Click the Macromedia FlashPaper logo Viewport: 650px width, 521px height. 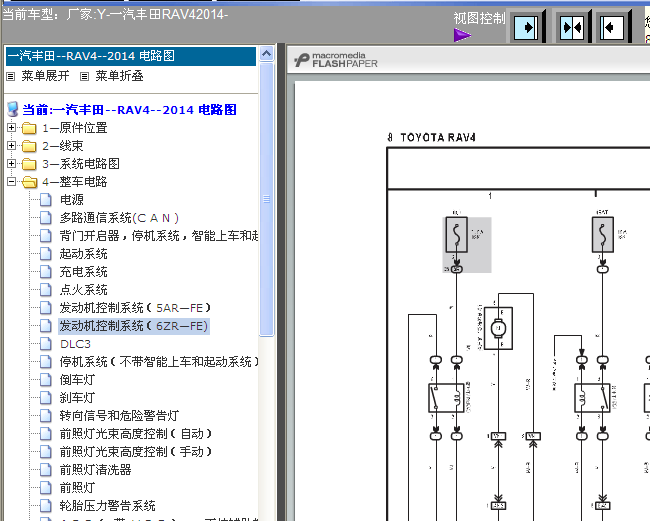point(336,60)
